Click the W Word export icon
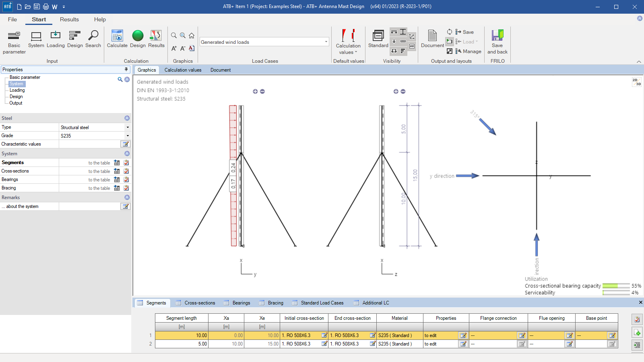 pos(55,6)
